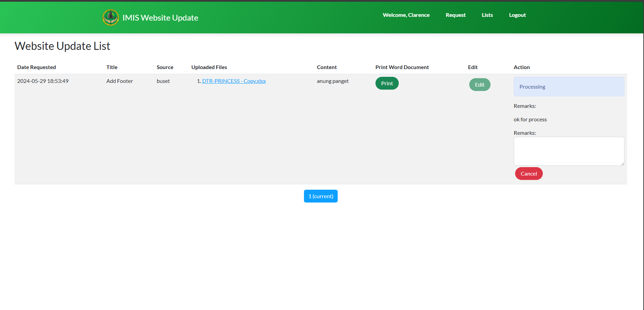Click the Print Word Document column header
This screenshot has height=310, width=644.
(x=402, y=67)
